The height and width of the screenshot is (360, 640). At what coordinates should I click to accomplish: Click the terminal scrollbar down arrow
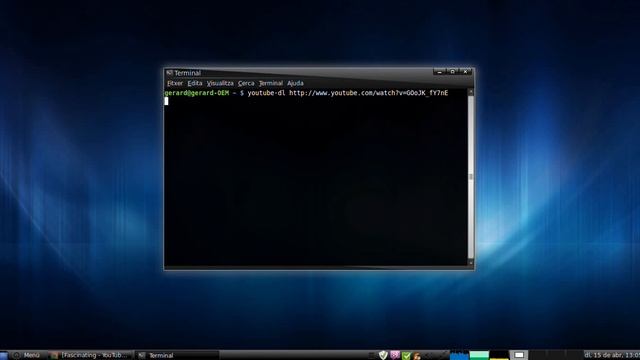pyautogui.click(x=470, y=263)
